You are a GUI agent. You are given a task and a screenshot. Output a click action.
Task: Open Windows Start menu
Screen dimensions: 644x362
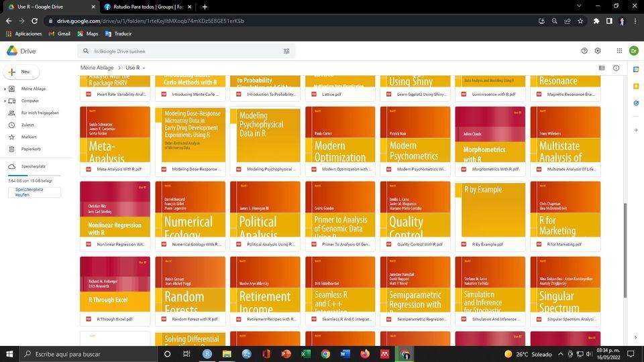point(9,354)
